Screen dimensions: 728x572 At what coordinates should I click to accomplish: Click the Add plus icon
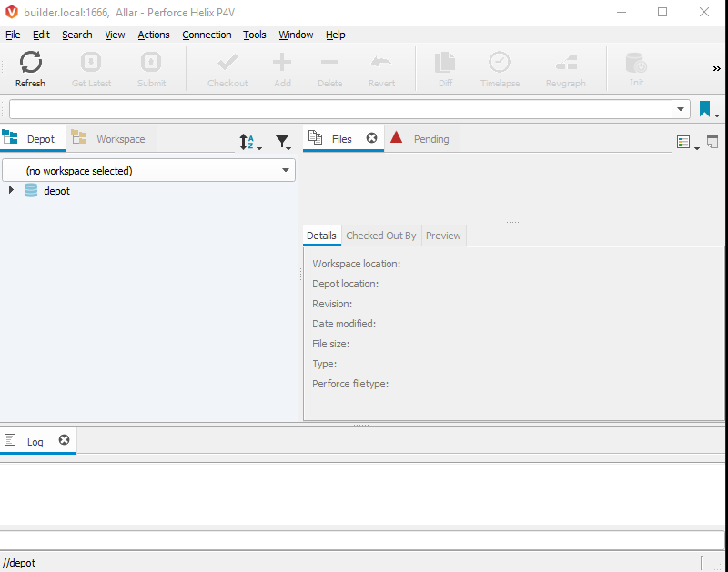pos(282,62)
